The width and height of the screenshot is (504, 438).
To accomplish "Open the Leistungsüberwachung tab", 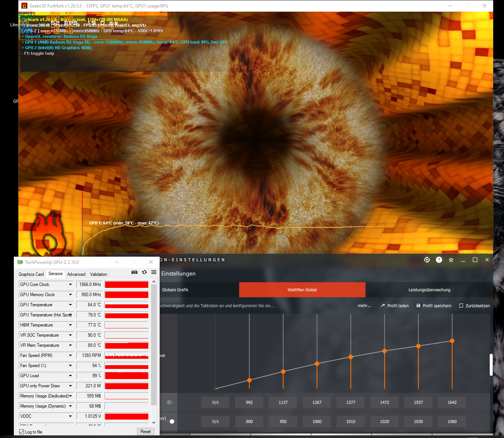I will pyautogui.click(x=429, y=290).
